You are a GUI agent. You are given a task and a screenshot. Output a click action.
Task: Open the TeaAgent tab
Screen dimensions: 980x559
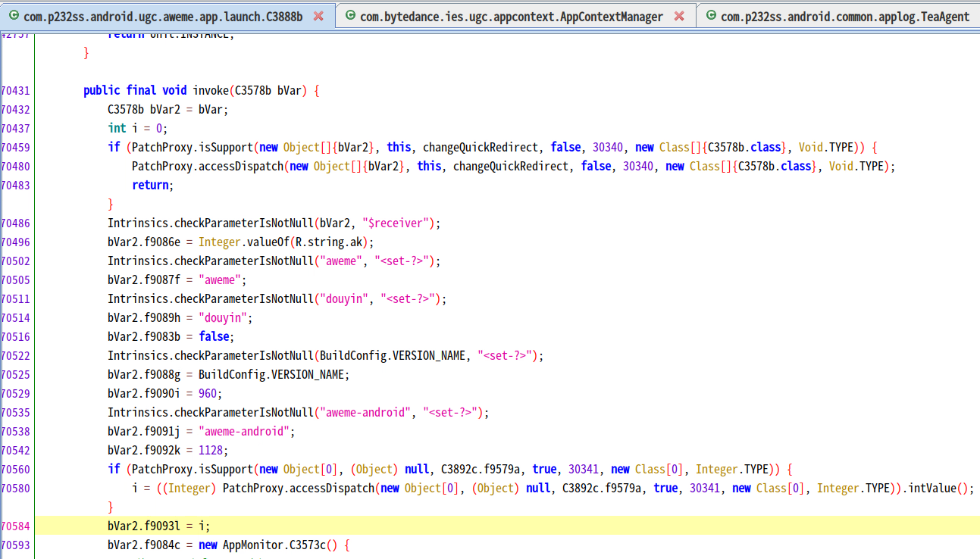pos(844,16)
